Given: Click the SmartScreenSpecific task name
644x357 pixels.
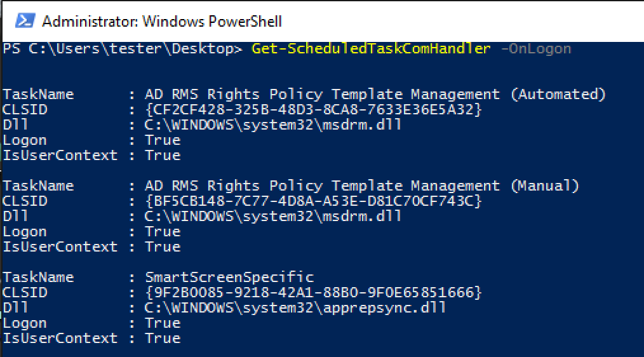Looking at the screenshot, I should pos(229,277).
